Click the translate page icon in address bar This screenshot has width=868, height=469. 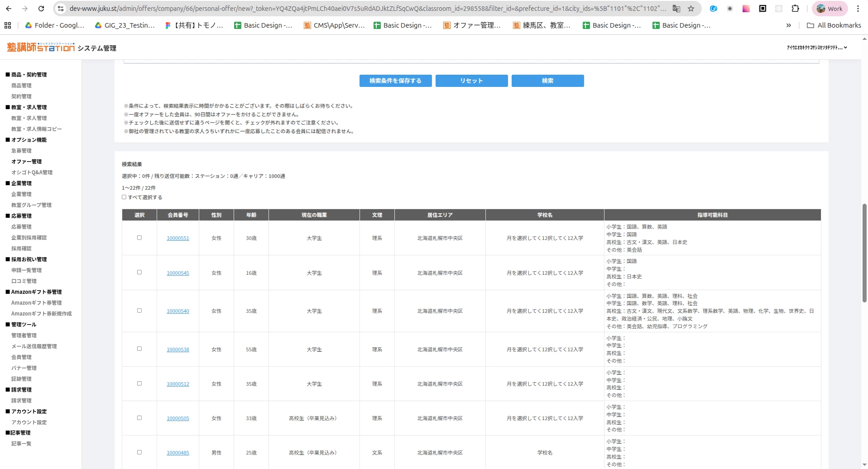676,9
